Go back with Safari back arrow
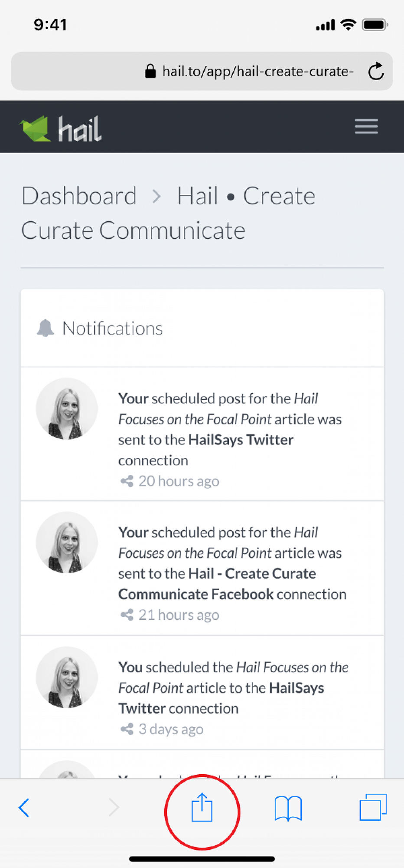 24,808
